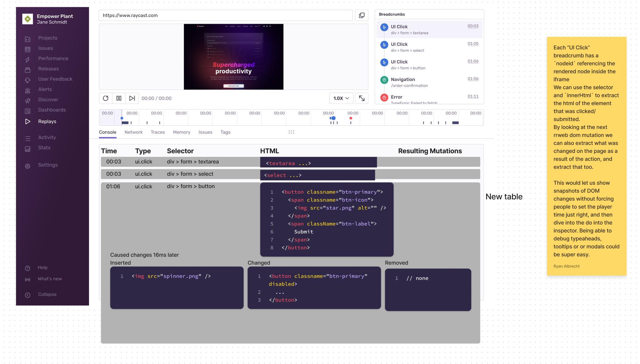Click the raycast.com URL input field

pos(225,15)
